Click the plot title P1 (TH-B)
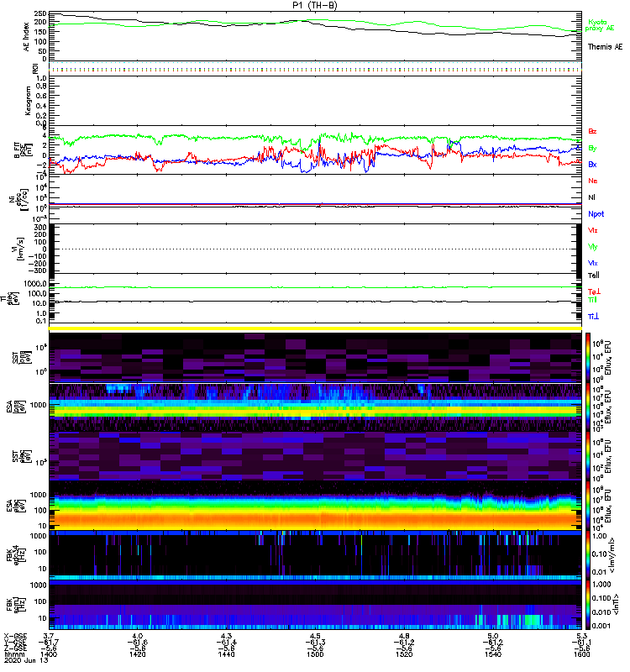The image size is (630, 672). coord(314,5)
